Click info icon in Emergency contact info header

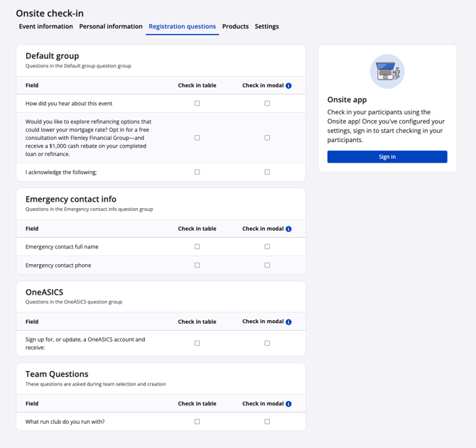tap(288, 229)
